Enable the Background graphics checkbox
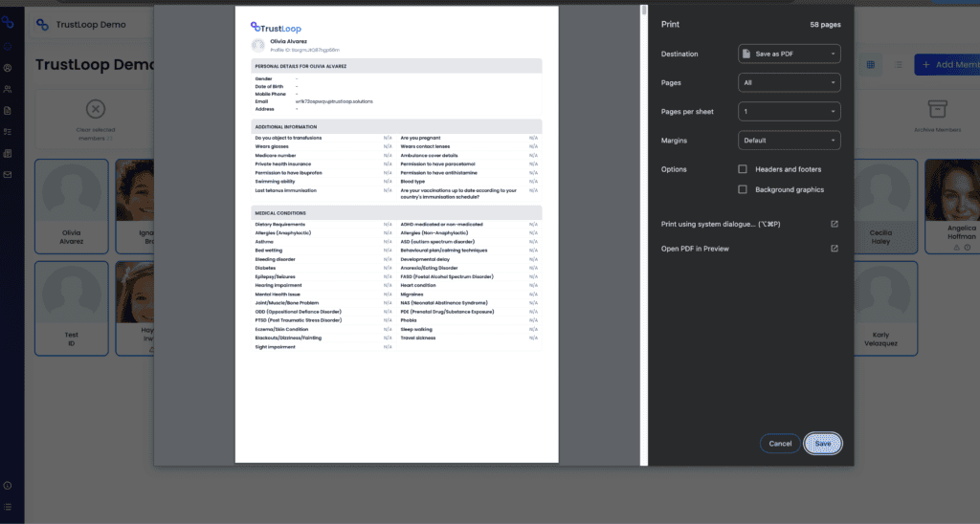The height and width of the screenshot is (524, 980). [x=743, y=189]
